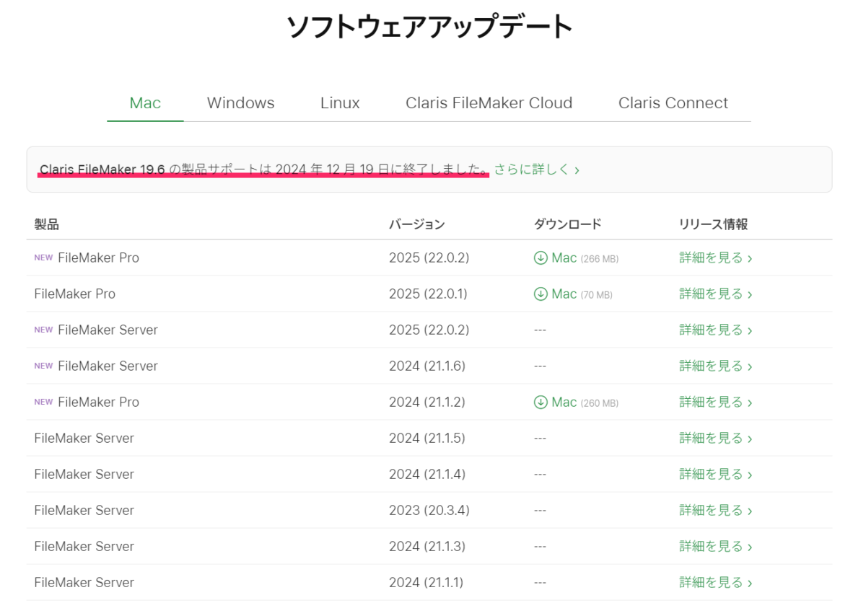Select the Claris FileMaker Cloud tab
This screenshot has height=616, width=866.
pos(489,103)
